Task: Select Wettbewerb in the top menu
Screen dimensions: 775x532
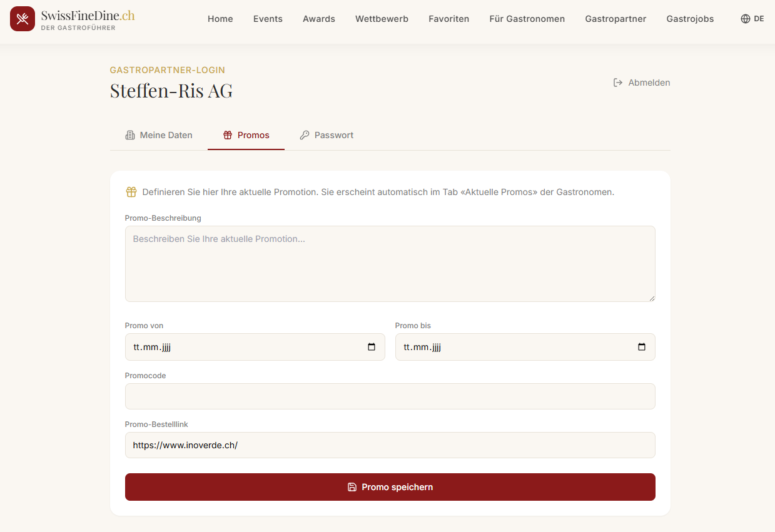Action: [382, 19]
